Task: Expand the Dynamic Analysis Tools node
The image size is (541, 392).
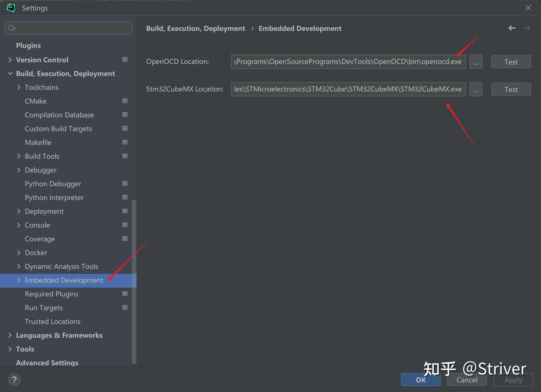Action: pyautogui.click(x=19, y=266)
